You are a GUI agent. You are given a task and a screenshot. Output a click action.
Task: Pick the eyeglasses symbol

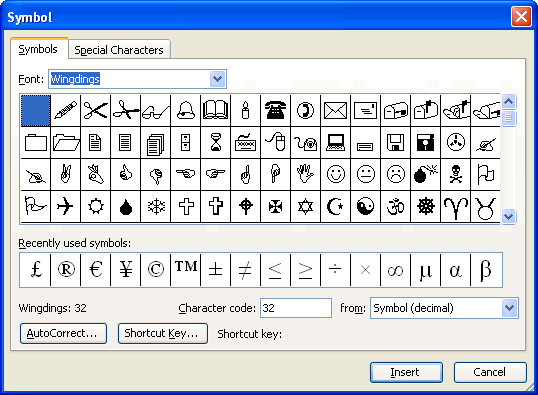[x=156, y=111]
